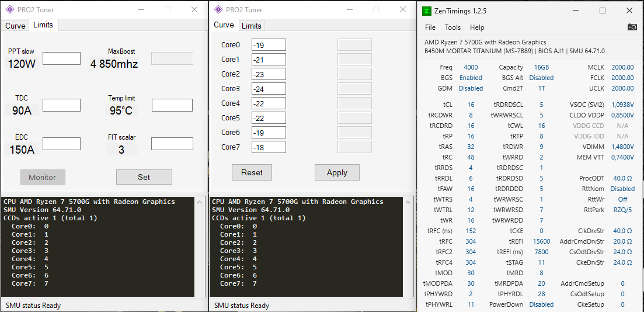
Task: Click the Monitor button
Action: (43, 177)
